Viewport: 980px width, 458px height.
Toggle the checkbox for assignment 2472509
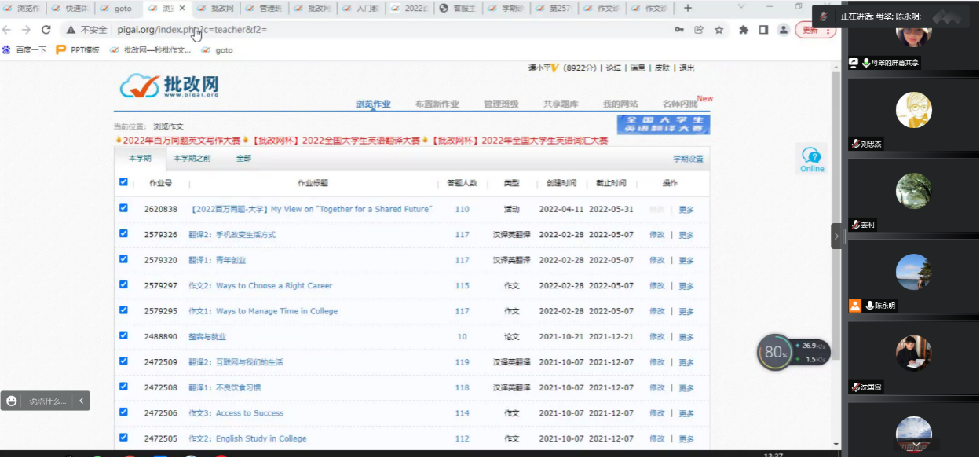[x=123, y=361]
